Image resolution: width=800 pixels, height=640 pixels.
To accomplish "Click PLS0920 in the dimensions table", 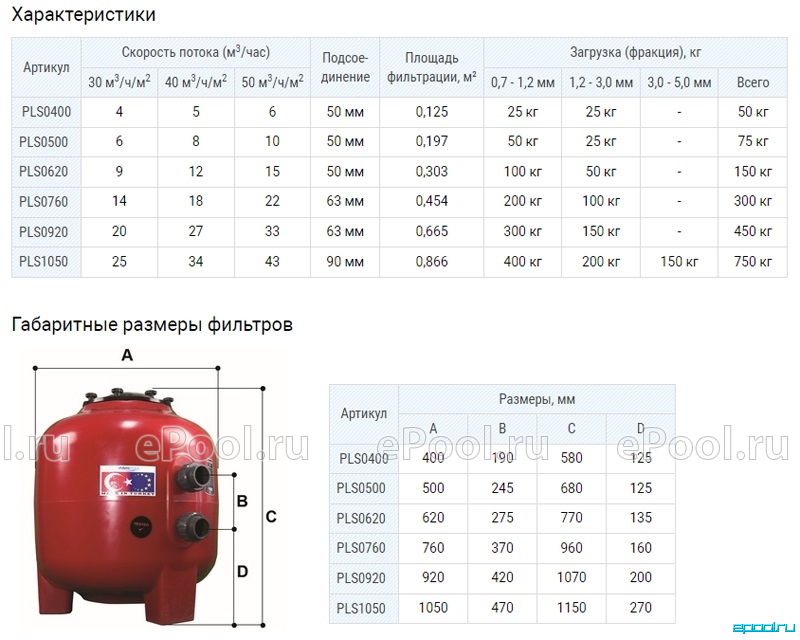I will tap(361, 578).
